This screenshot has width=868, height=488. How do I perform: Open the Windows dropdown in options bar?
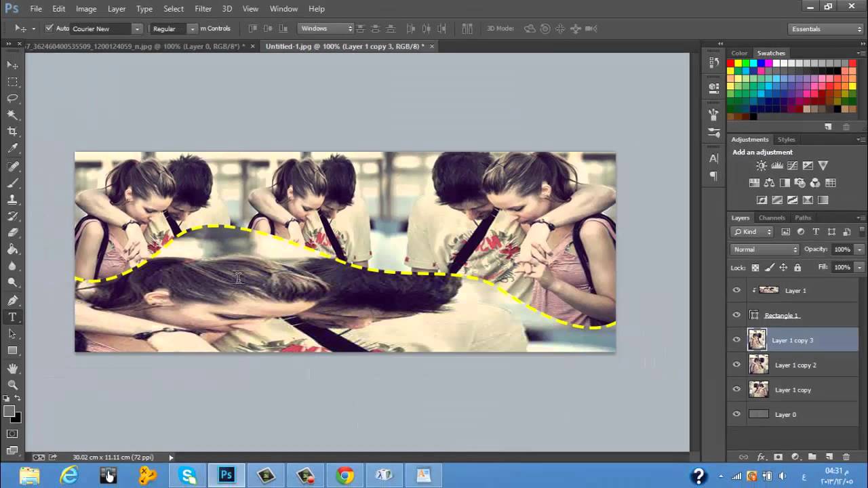[x=326, y=28]
